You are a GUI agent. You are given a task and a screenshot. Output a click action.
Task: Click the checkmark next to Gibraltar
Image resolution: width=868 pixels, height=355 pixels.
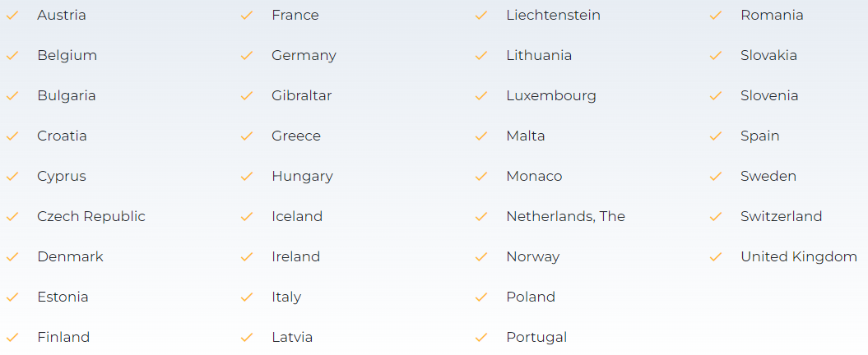click(247, 96)
